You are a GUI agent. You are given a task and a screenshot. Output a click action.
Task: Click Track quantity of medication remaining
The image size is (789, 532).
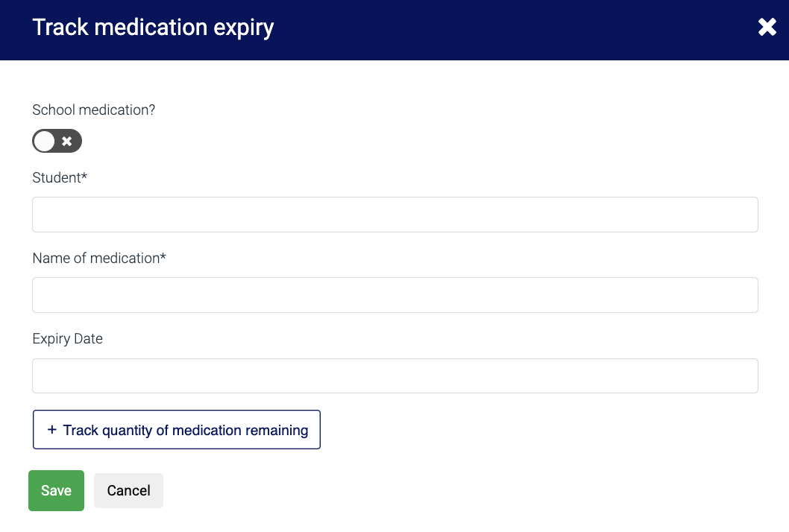tap(176, 429)
